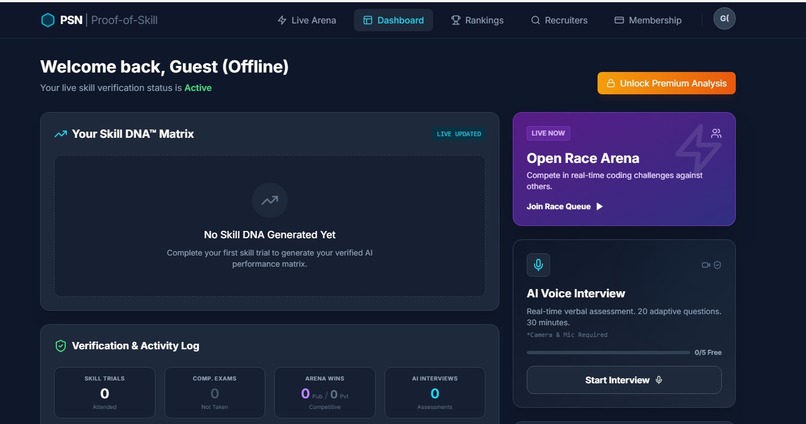This screenshot has height=424, width=806.
Task: Open the Membership tab
Action: [648, 20]
